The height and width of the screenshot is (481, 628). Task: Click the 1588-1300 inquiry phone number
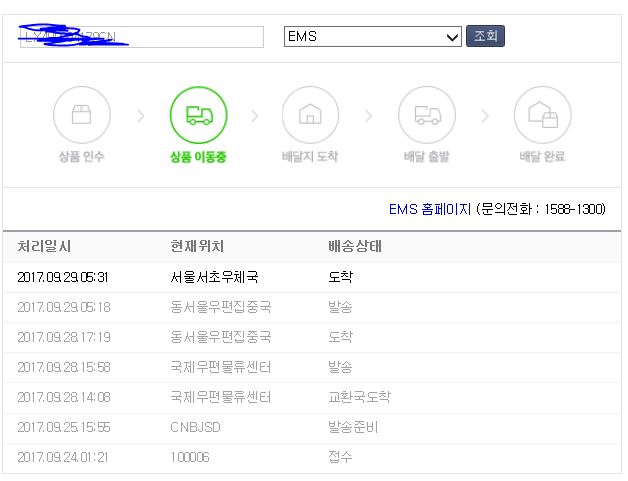(573, 209)
